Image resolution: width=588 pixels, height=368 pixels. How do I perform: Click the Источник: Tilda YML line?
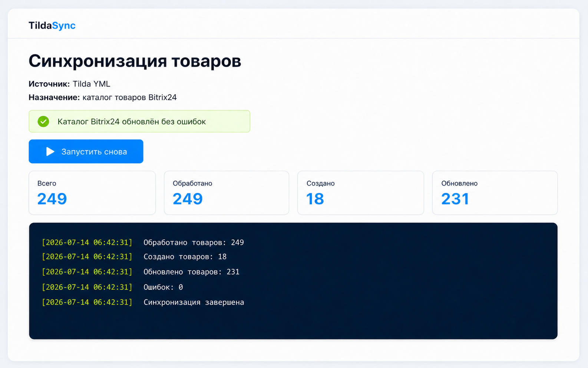pos(69,84)
